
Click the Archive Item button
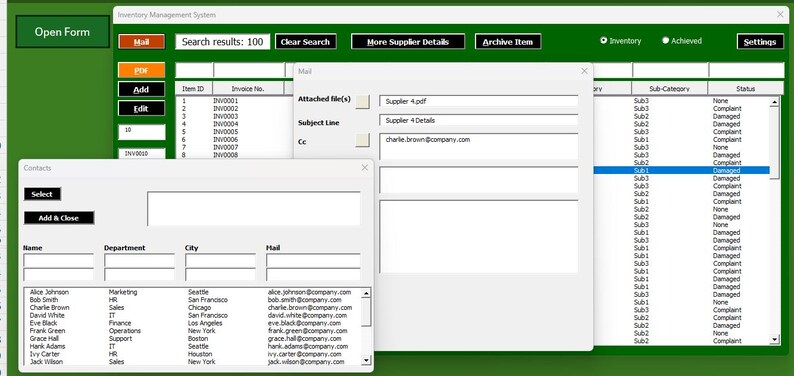click(508, 42)
